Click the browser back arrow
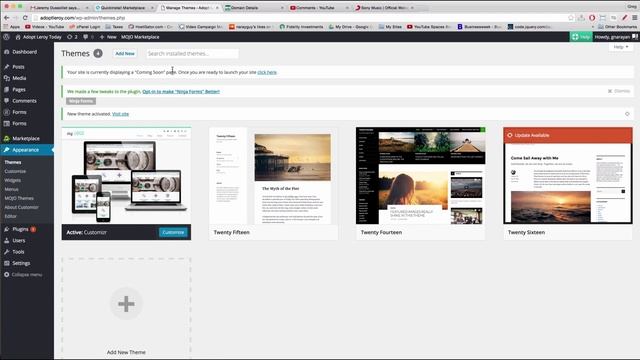This screenshot has height=360, width=640. pyautogui.click(x=7, y=18)
